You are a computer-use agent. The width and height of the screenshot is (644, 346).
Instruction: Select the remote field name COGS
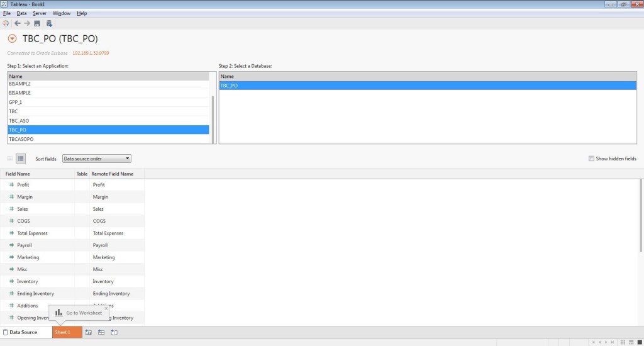coord(99,221)
